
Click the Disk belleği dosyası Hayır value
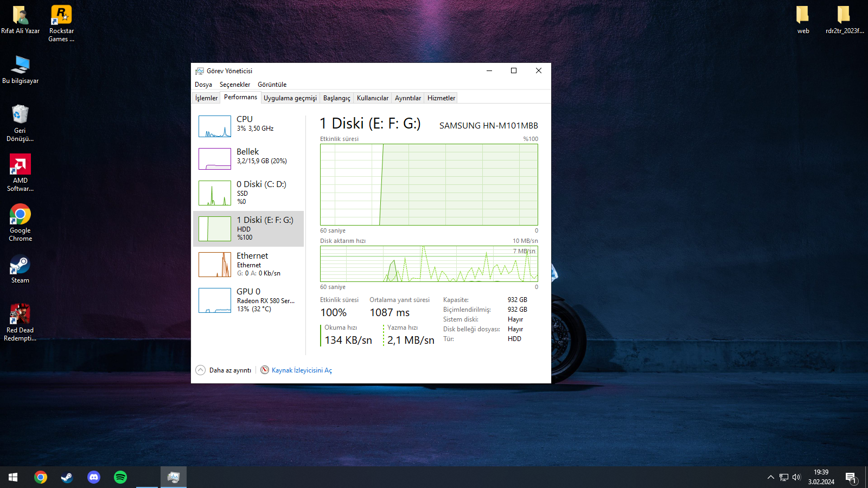point(515,329)
